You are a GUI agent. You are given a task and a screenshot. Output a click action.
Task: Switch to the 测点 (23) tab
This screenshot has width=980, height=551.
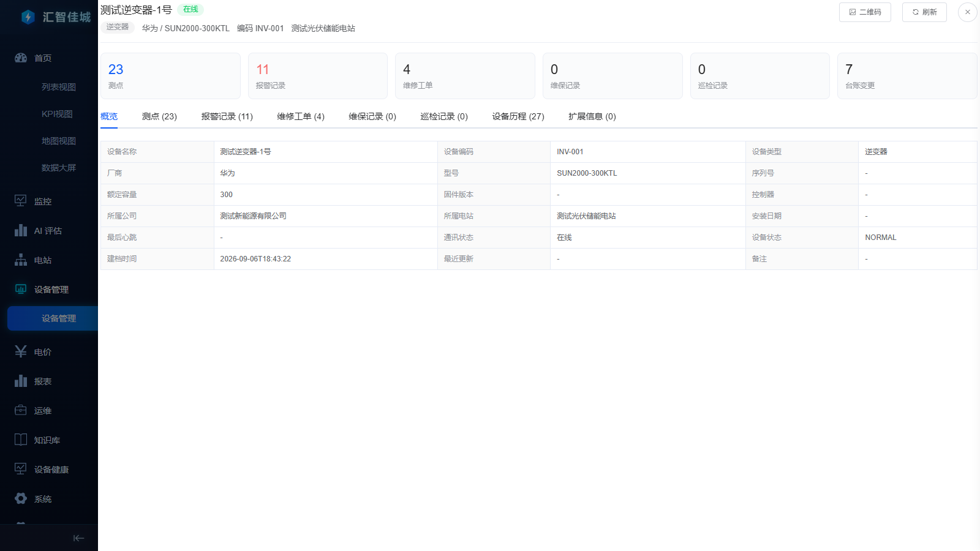[x=159, y=116]
